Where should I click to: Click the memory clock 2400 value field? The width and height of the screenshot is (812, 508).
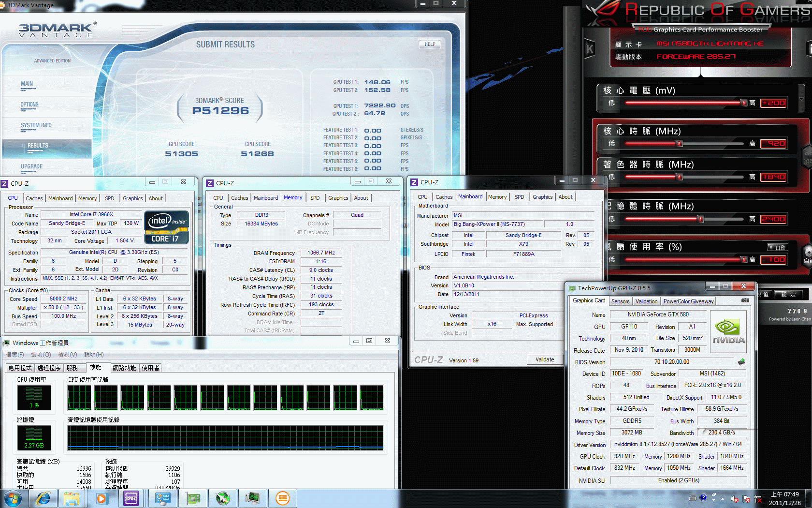click(x=773, y=219)
